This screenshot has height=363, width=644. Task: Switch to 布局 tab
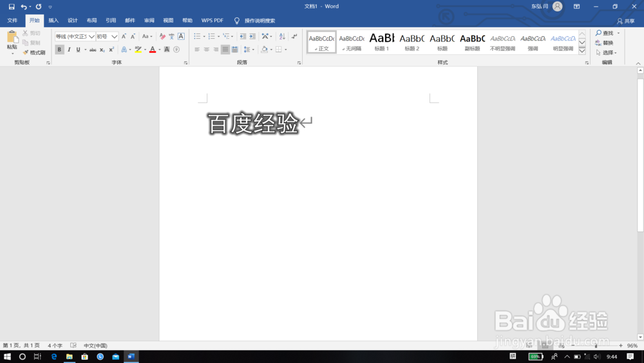[x=91, y=21]
